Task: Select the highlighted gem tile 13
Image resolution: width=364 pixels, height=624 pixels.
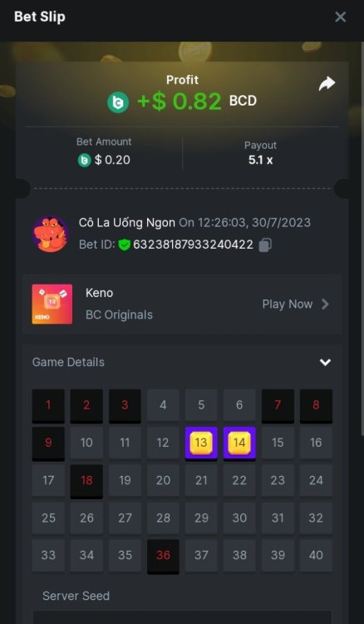Action: tap(201, 443)
